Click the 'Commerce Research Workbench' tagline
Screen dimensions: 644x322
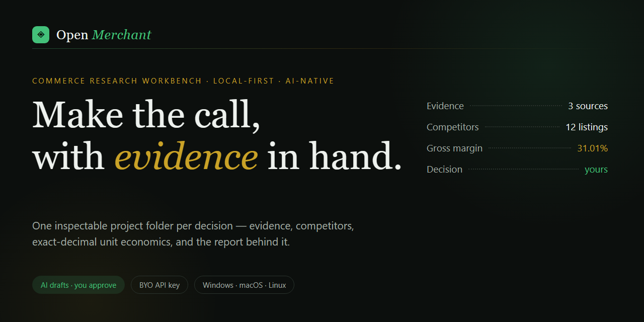click(x=183, y=81)
